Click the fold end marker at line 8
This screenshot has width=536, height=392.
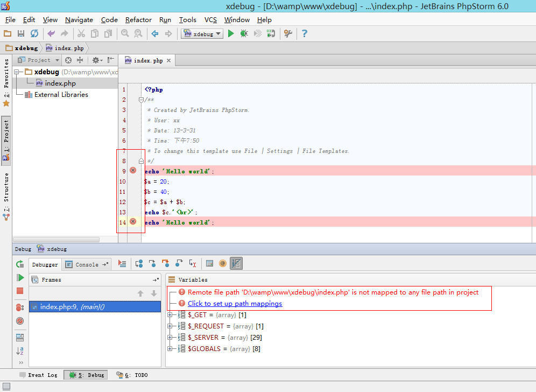pos(141,161)
